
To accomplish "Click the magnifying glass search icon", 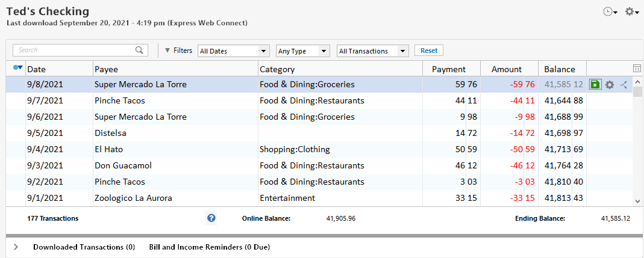I will click(x=139, y=51).
